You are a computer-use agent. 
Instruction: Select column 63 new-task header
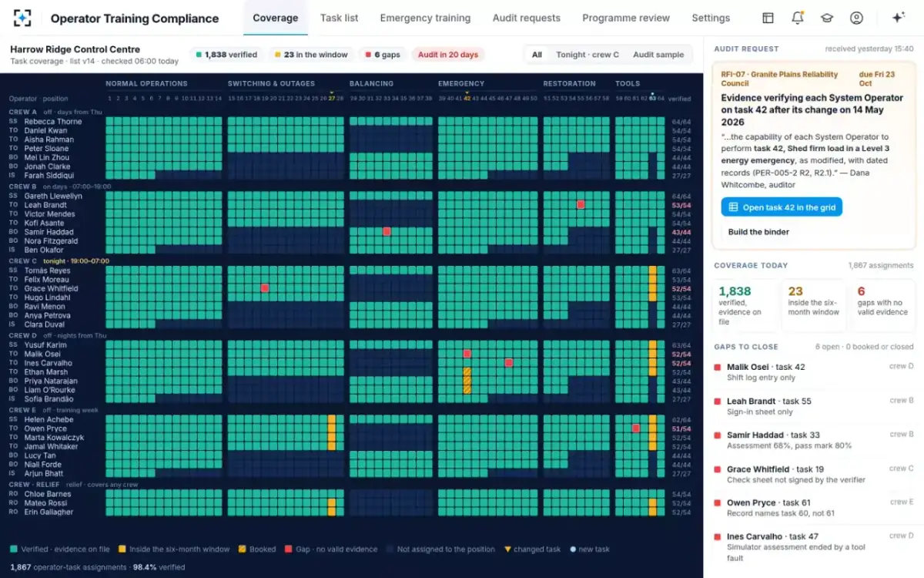[652, 98]
